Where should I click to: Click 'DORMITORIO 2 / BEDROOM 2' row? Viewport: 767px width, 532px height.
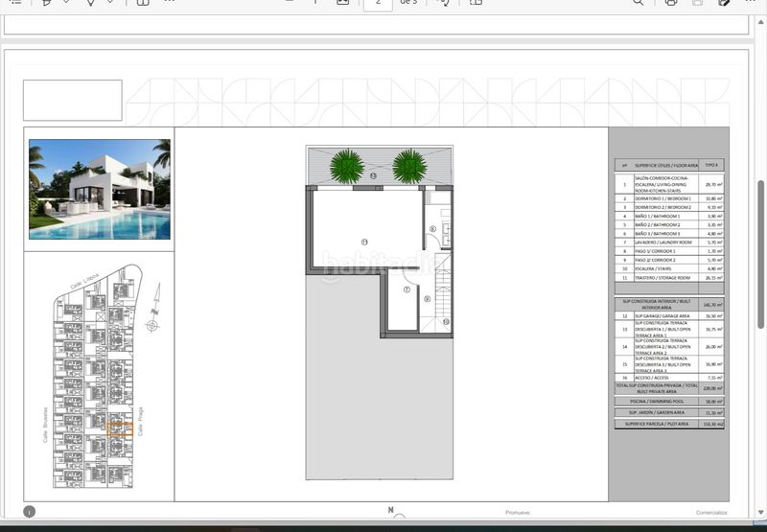point(669,208)
